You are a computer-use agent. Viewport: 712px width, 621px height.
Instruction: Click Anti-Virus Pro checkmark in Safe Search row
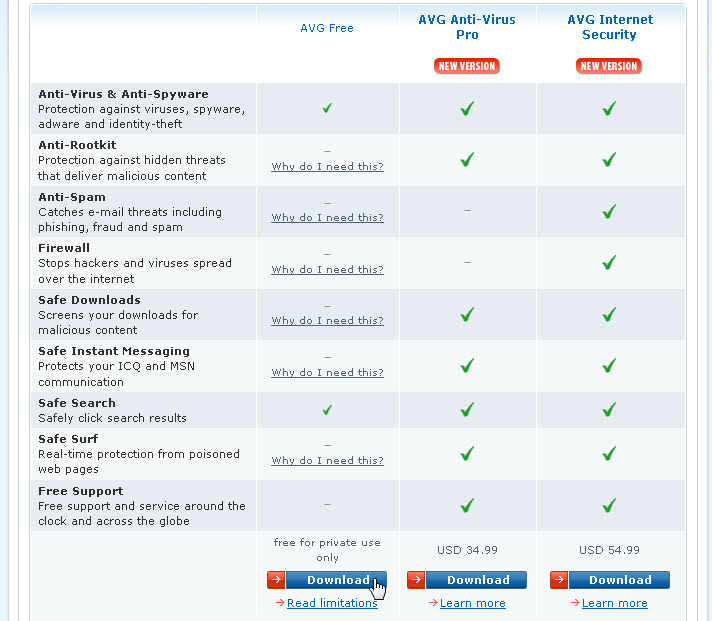(467, 409)
